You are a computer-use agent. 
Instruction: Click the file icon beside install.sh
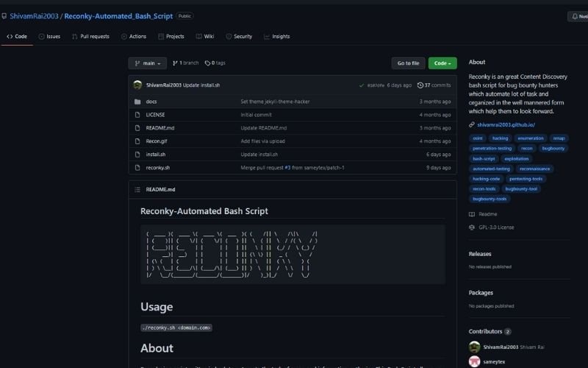pos(137,155)
